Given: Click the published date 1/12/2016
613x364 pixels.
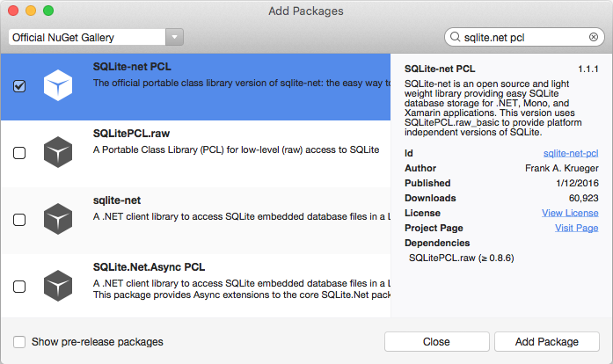Looking at the screenshot, I should point(578,183).
